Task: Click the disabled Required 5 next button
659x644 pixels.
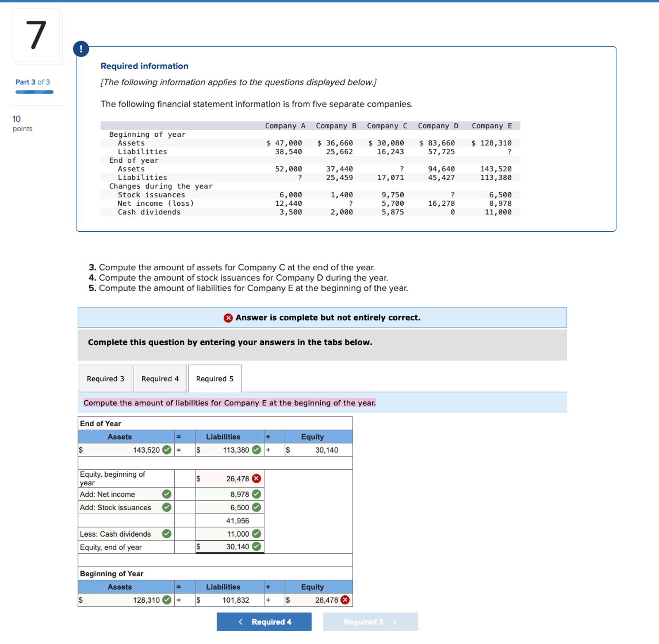Action: pos(370,622)
